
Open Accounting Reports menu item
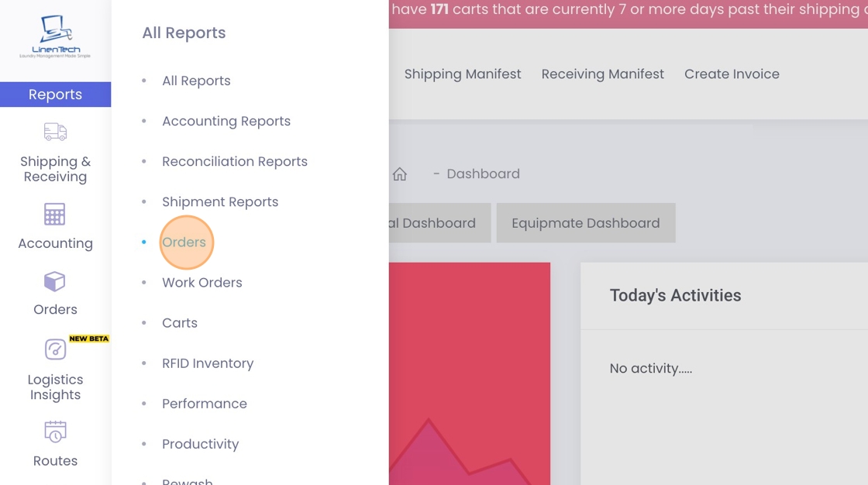[226, 121]
